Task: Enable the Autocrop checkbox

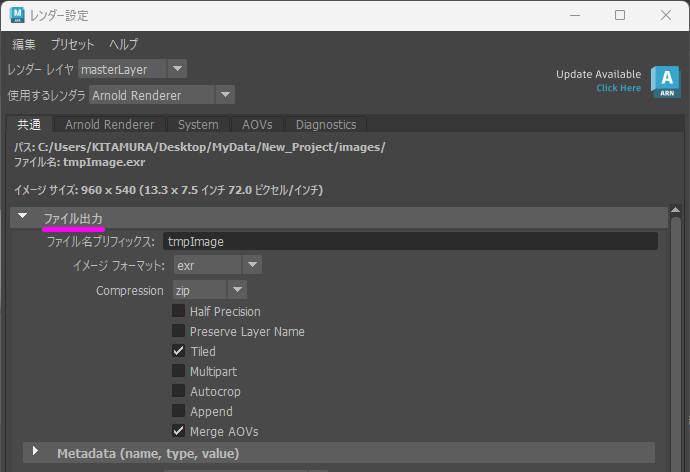Action: click(178, 391)
